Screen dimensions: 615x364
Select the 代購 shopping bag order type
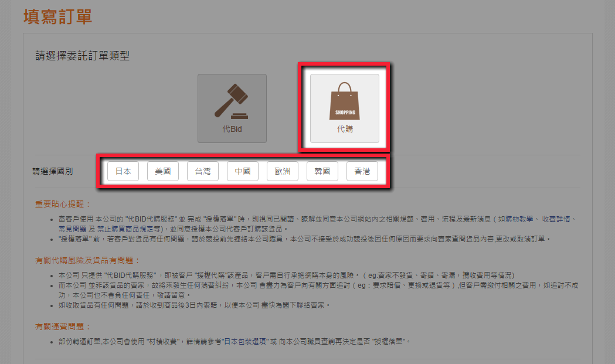[x=345, y=108]
